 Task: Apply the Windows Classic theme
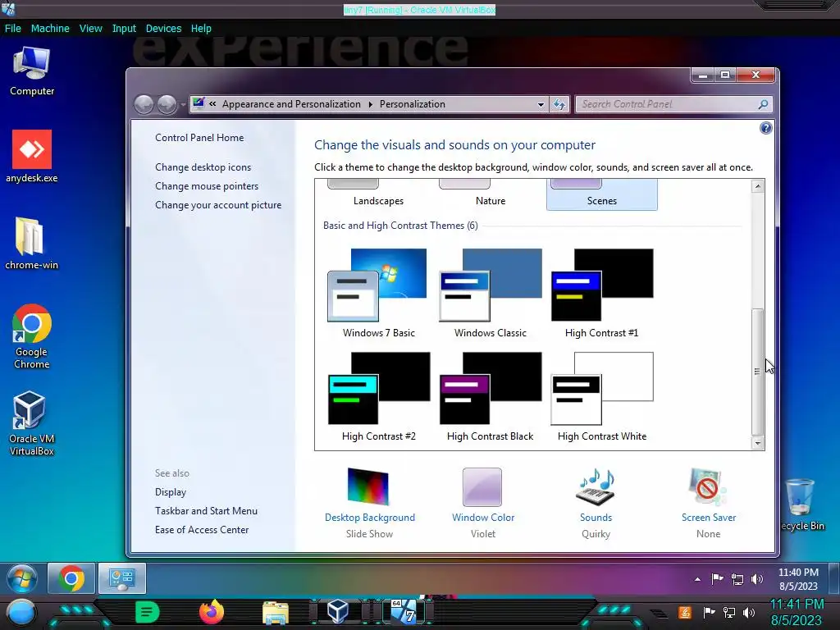(x=491, y=293)
